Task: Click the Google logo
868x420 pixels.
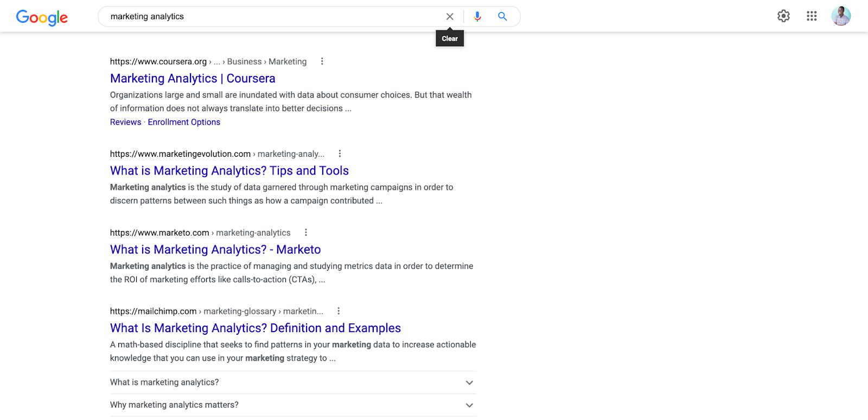Action: [42, 17]
